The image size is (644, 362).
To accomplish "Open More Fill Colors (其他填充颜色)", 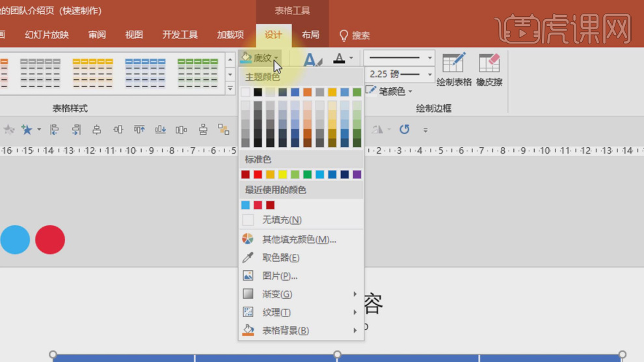I will 301,239.
